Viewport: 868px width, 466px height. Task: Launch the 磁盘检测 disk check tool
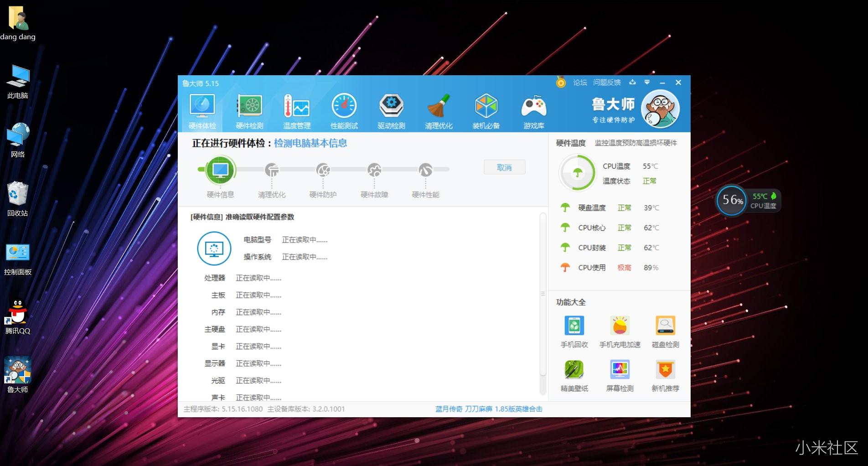pyautogui.click(x=665, y=331)
